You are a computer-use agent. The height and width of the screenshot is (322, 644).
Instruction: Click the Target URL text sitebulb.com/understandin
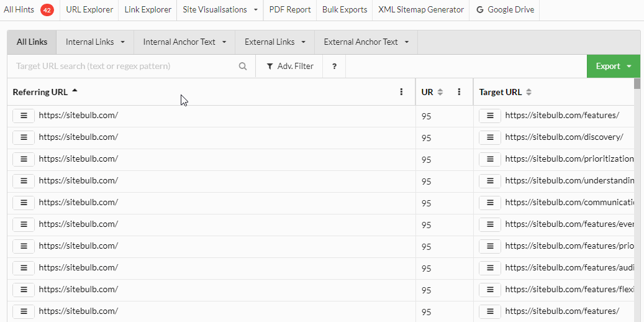pos(569,180)
